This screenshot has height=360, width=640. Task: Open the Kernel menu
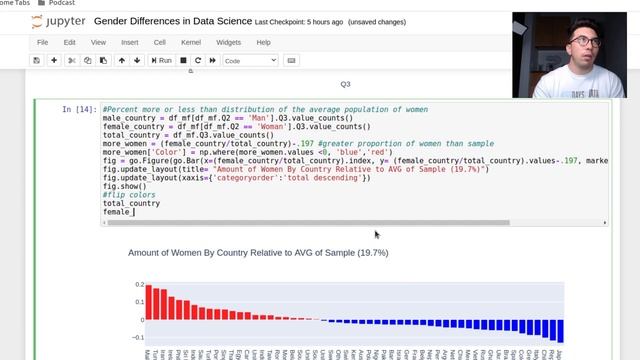pyautogui.click(x=191, y=42)
